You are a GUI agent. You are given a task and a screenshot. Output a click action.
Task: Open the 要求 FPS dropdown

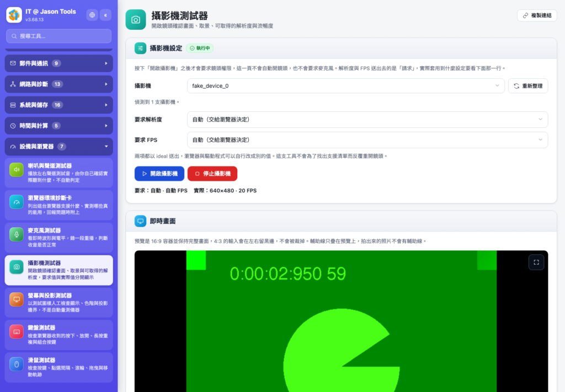click(367, 139)
